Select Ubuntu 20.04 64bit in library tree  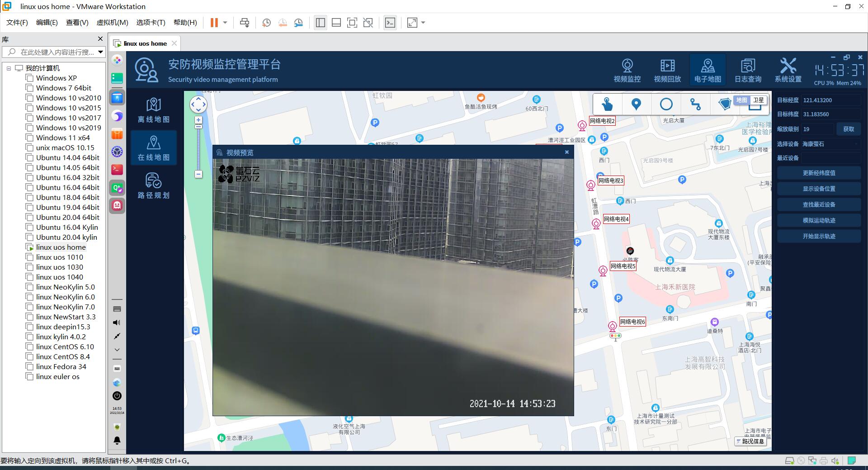pos(68,217)
